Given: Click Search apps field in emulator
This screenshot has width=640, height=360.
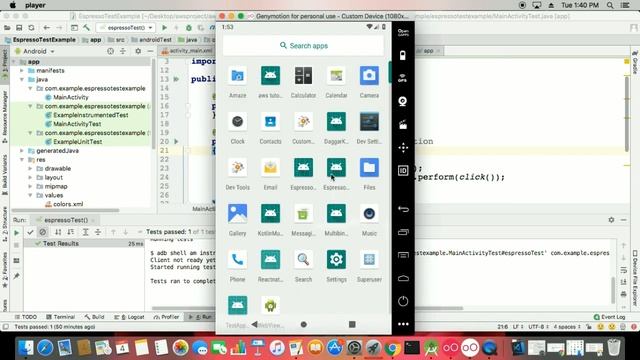Looking at the screenshot, I should [x=303, y=46].
